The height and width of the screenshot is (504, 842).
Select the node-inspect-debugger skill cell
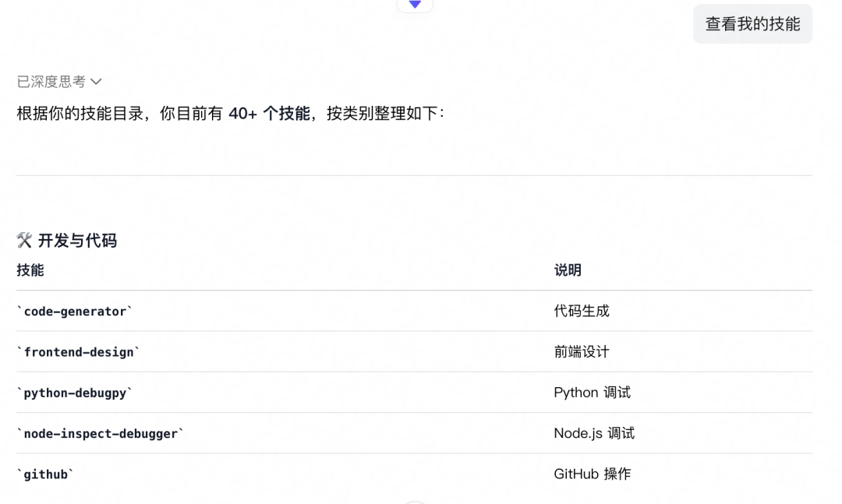[x=101, y=434]
